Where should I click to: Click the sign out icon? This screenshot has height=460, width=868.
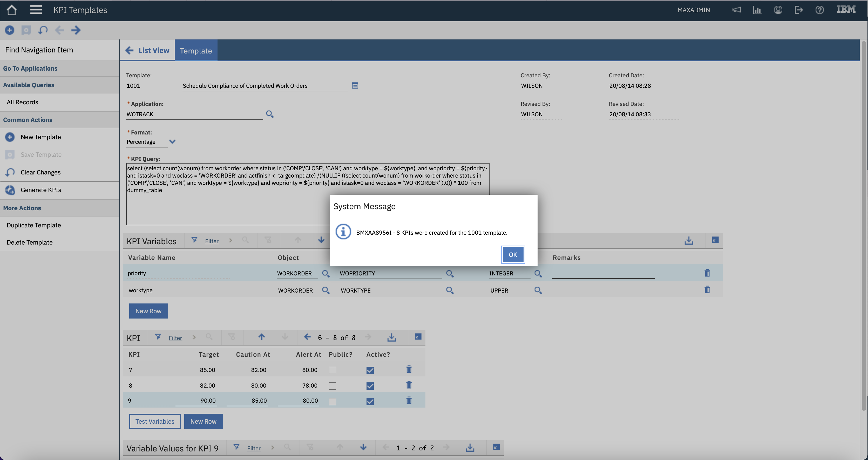[x=799, y=10]
